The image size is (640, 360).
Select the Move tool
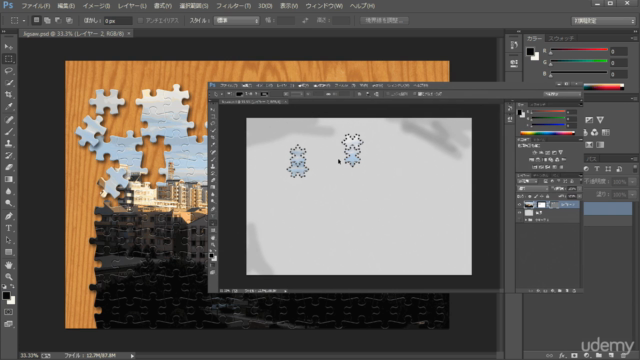[9, 47]
